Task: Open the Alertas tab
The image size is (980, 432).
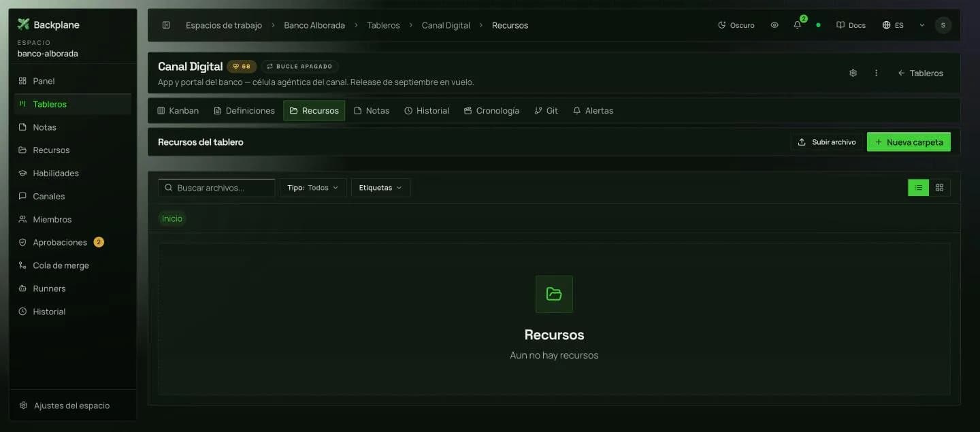Action: pyautogui.click(x=593, y=110)
